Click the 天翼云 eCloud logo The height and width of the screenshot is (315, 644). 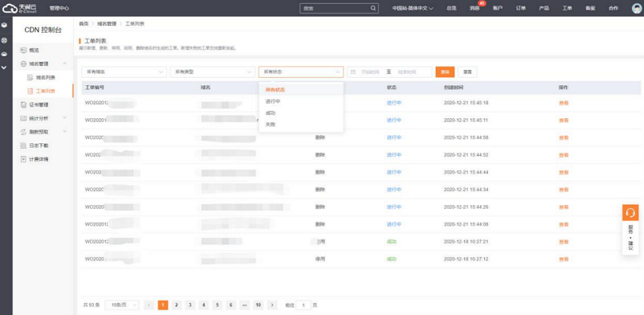tap(20, 8)
